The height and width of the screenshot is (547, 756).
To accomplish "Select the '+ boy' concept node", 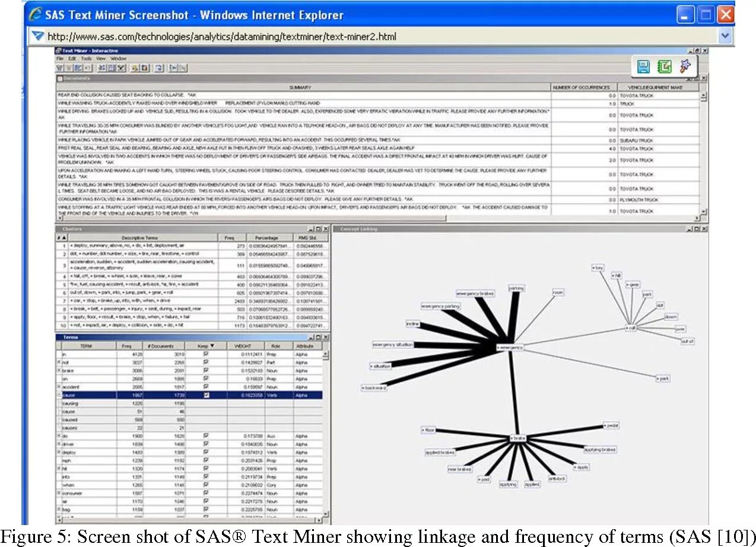I will click(x=598, y=268).
